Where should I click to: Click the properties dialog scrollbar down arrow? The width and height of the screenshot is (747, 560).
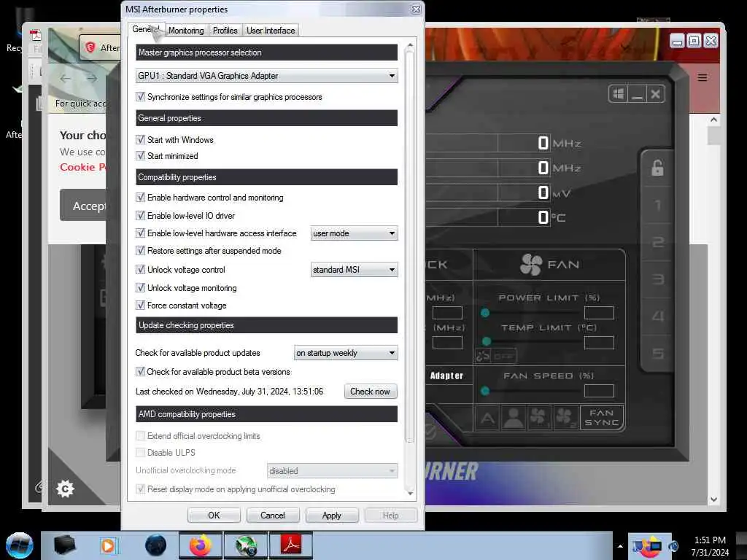pos(410,494)
